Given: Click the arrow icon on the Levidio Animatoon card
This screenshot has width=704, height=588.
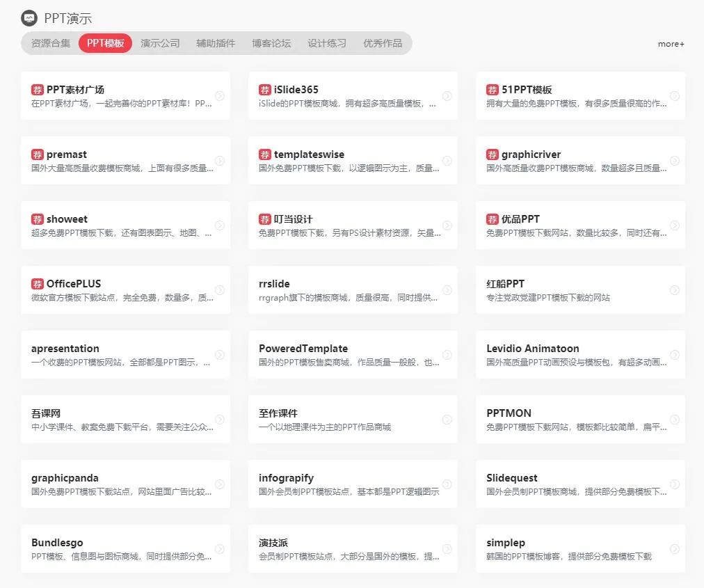Looking at the screenshot, I should [675, 354].
